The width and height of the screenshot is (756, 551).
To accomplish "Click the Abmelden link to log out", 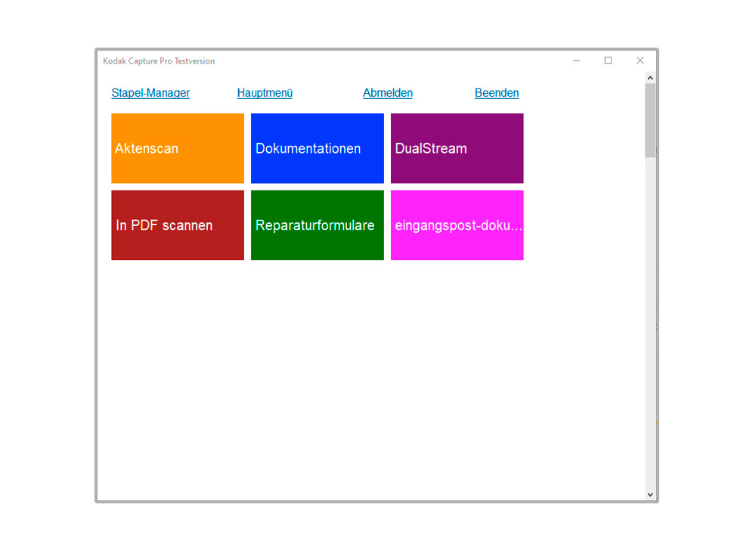I will [388, 93].
